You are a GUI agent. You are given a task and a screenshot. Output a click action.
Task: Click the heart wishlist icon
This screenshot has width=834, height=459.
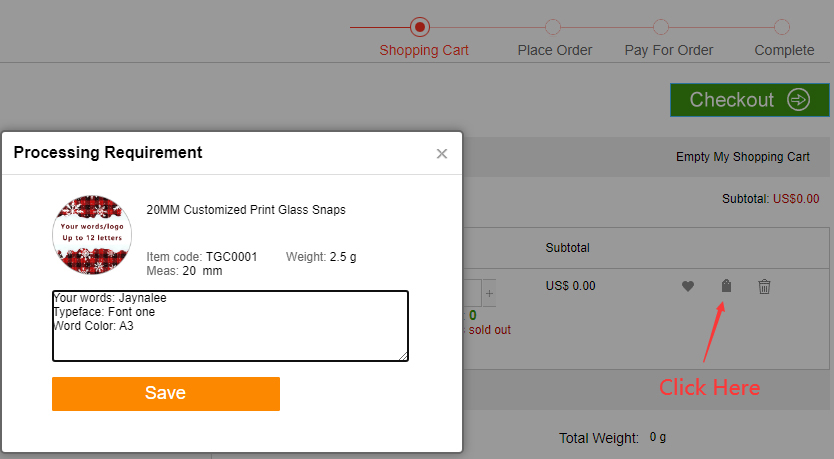(688, 287)
